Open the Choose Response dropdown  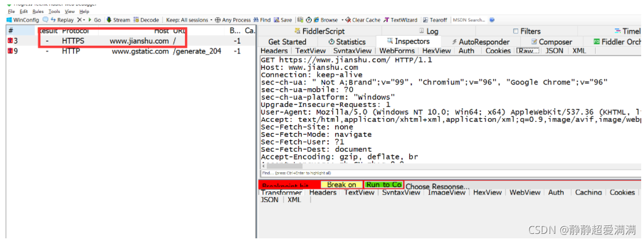pyautogui.click(x=438, y=187)
